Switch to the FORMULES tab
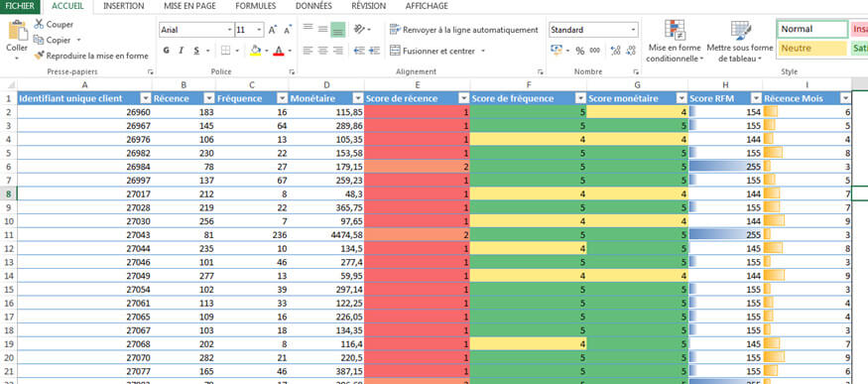Screen dimensions: 868x384 [x=256, y=6]
